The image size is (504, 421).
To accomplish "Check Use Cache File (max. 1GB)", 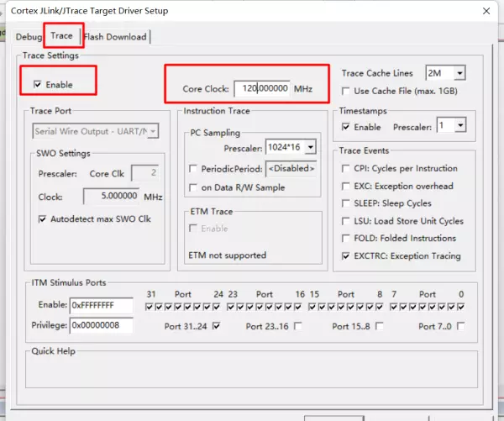I will 345,92.
